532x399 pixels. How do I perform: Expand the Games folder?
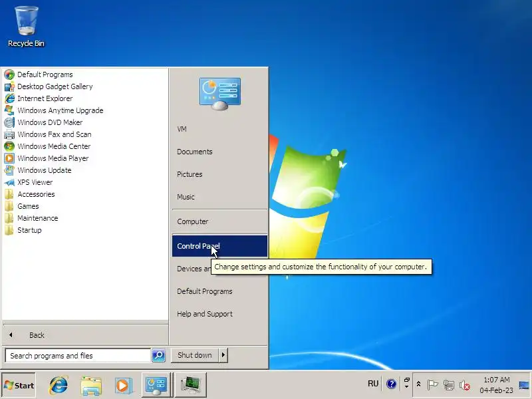point(22,206)
